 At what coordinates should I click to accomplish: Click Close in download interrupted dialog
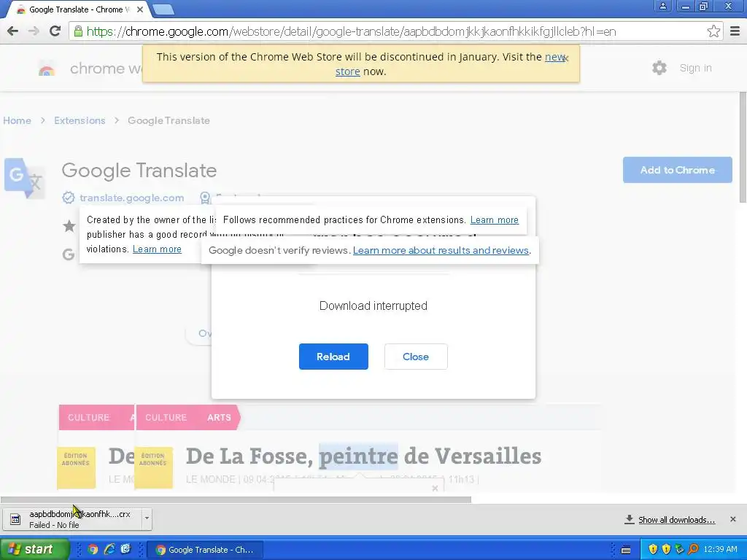pyautogui.click(x=416, y=356)
